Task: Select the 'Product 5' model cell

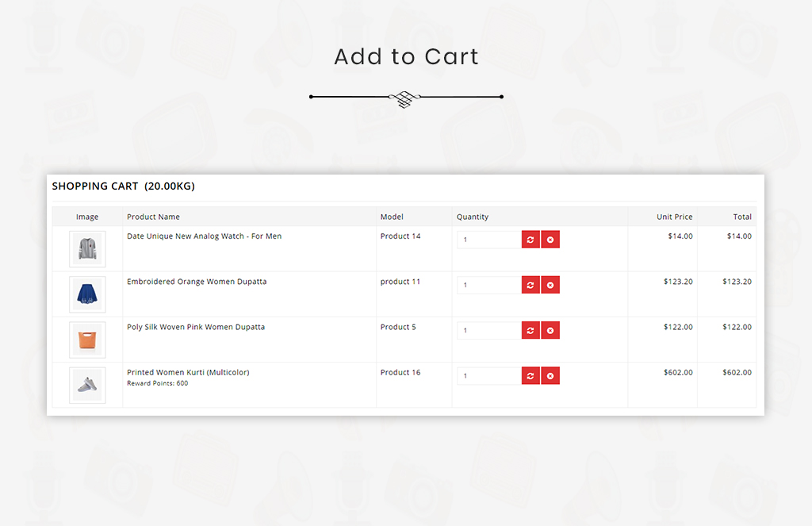Action: pyautogui.click(x=398, y=327)
